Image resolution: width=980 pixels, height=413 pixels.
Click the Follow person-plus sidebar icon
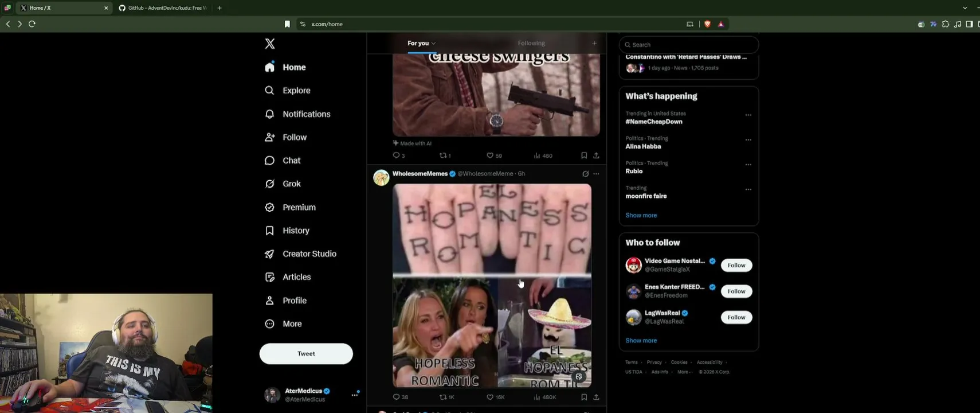coord(269,137)
